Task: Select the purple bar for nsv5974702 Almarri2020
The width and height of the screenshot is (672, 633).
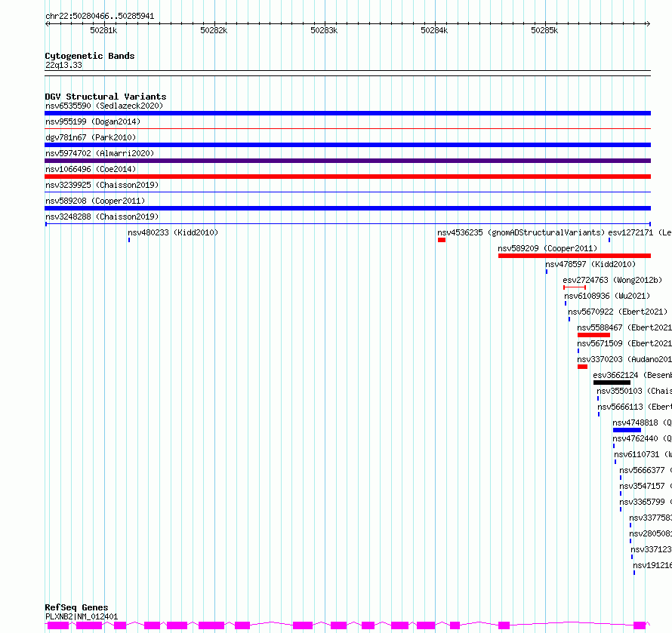Action: (x=347, y=161)
